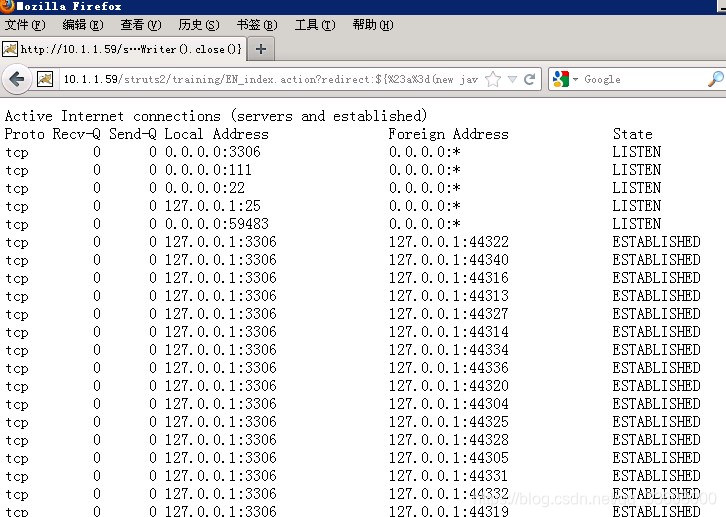Click the 'Send-Q' column header text
This screenshot has width=726, height=517.
coord(133,134)
